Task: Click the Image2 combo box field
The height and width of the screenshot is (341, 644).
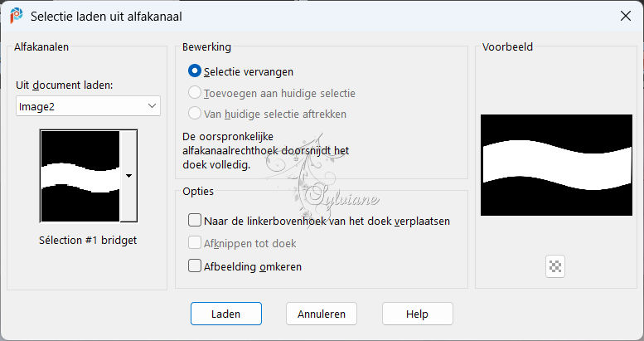Action: (88, 106)
